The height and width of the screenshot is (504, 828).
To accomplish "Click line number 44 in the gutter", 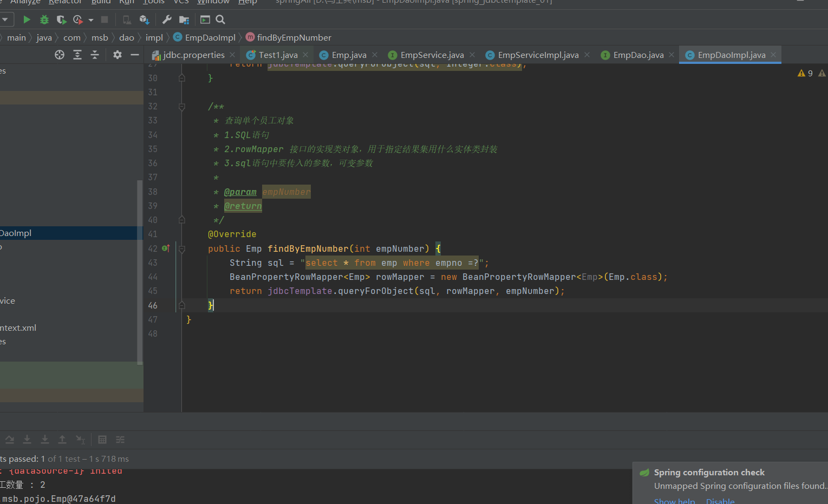I will [153, 277].
